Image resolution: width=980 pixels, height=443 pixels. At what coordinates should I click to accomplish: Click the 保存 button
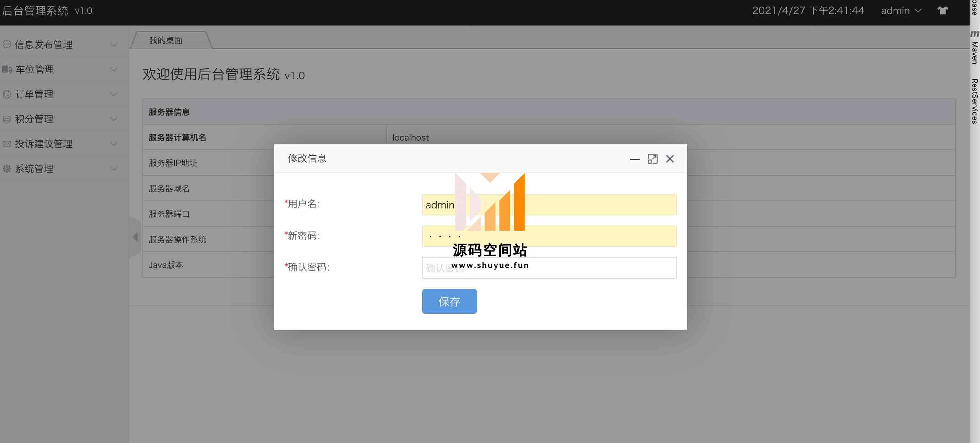[449, 301]
